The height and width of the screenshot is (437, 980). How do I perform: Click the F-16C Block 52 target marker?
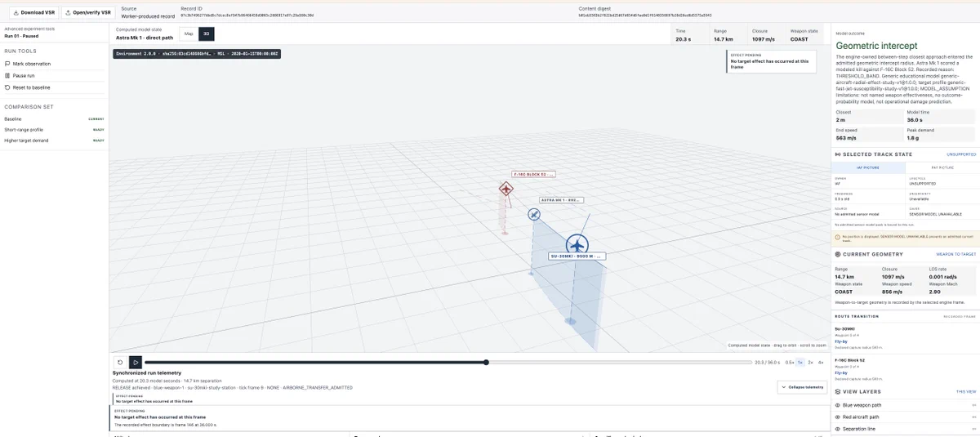click(506, 190)
